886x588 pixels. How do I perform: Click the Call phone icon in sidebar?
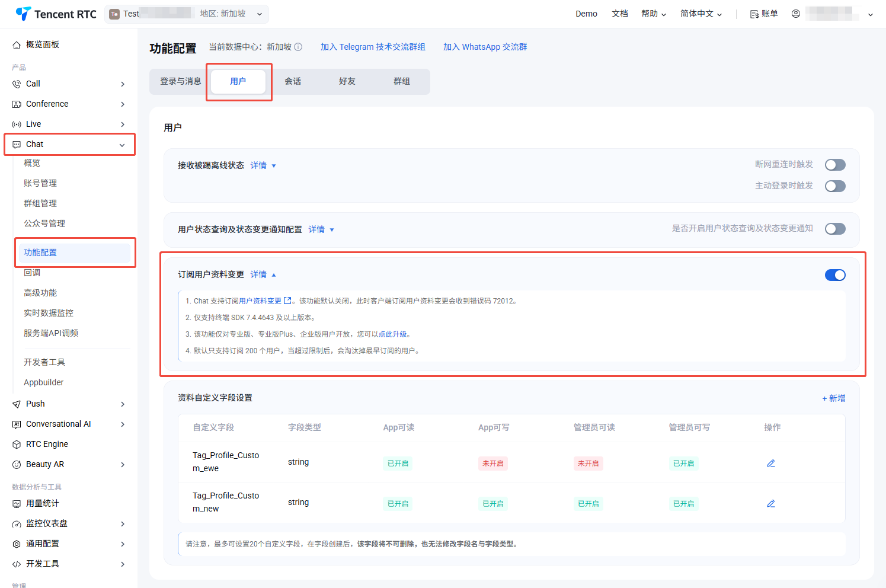coord(17,84)
